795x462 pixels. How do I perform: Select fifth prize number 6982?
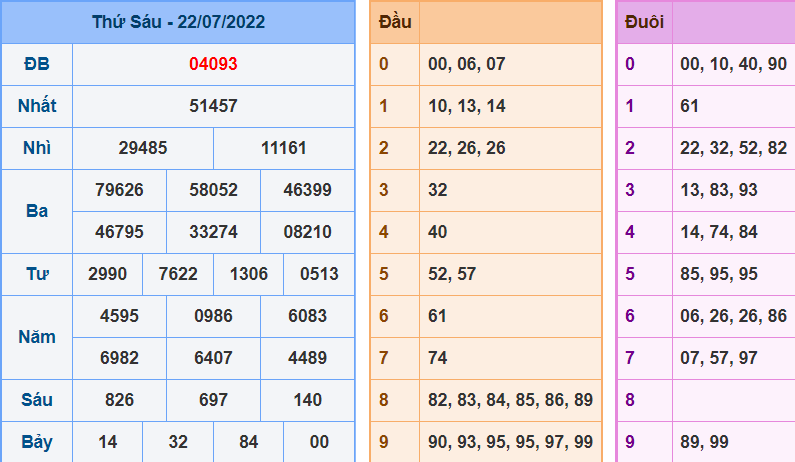coord(119,359)
